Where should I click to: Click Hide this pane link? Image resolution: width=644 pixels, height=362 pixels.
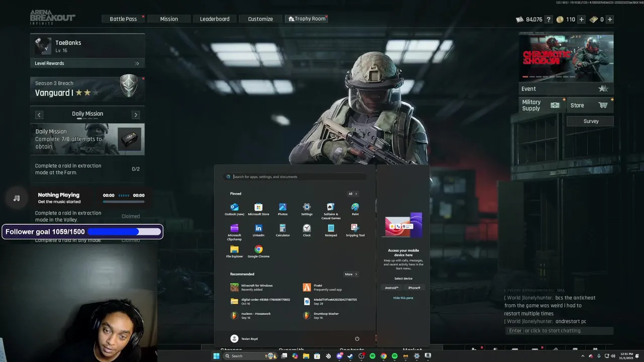click(403, 298)
